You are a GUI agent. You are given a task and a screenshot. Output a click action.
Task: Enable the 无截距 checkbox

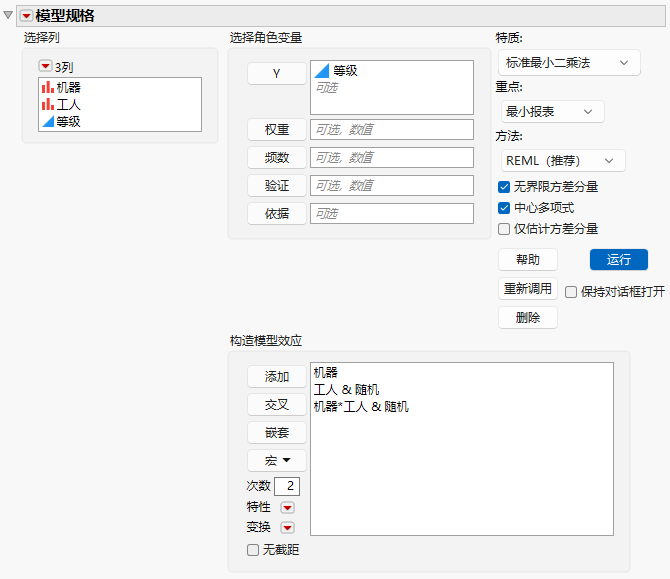pos(253,550)
